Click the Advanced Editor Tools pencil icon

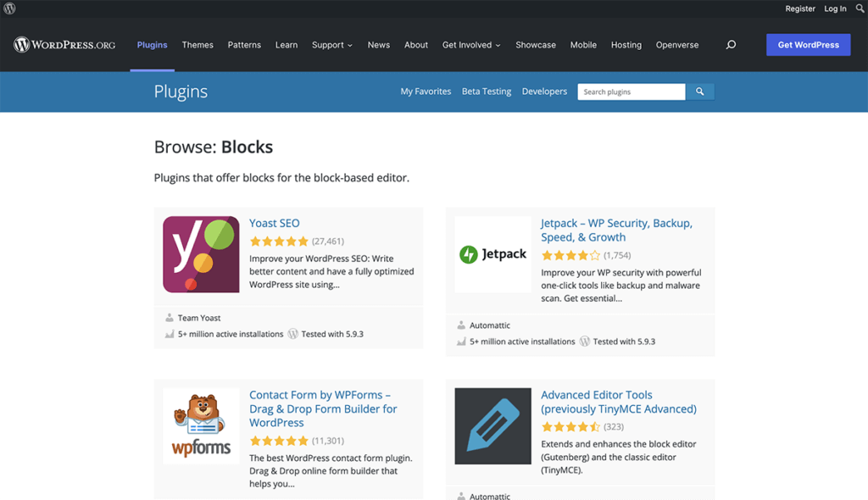pyautogui.click(x=492, y=425)
